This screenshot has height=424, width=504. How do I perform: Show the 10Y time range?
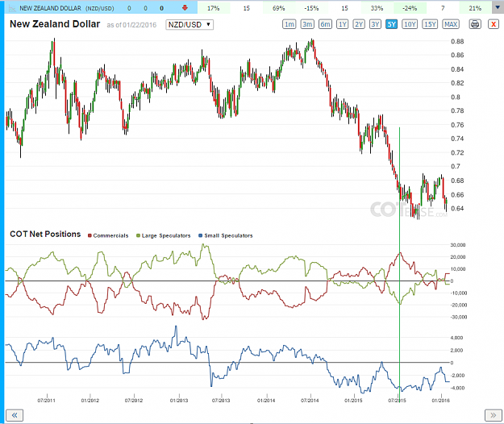[410, 24]
